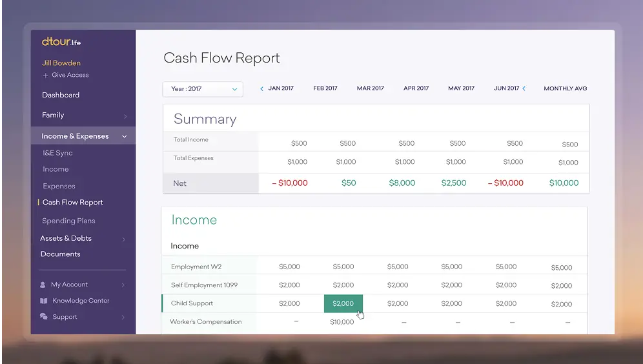Open the Expenses sidebar page

[x=59, y=186]
